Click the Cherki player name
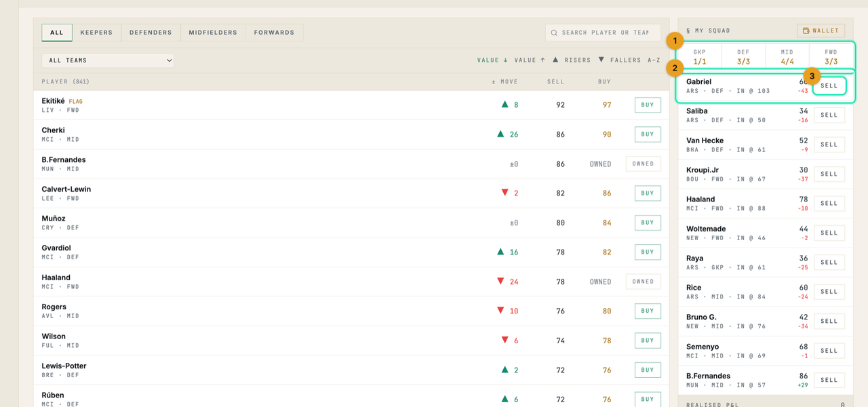The height and width of the screenshot is (407, 868). pyautogui.click(x=53, y=130)
